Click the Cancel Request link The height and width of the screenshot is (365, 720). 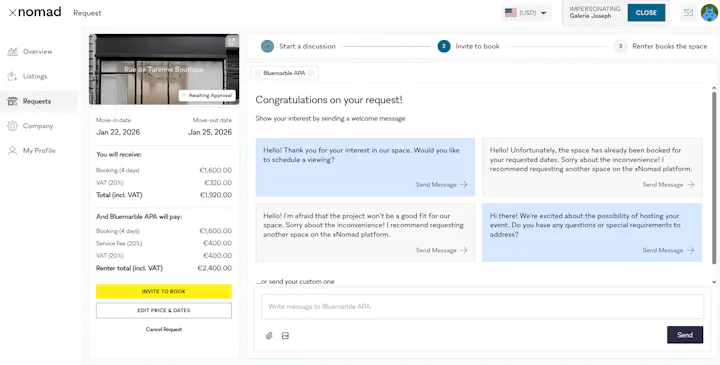164,329
